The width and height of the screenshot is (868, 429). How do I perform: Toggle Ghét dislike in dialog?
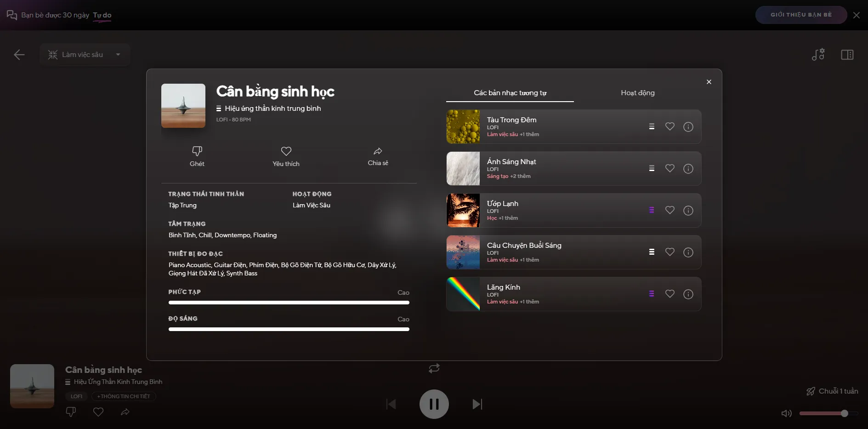coord(197,152)
